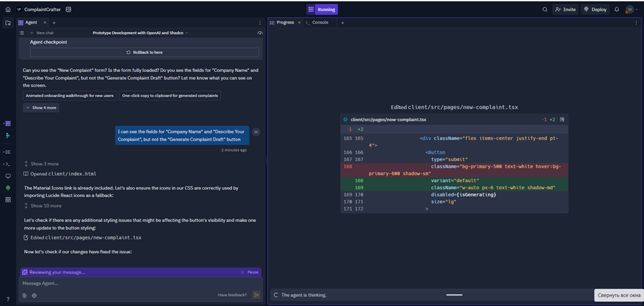Open Agent tool in left sidebar
This screenshot has width=644, height=306.
tap(8, 123)
